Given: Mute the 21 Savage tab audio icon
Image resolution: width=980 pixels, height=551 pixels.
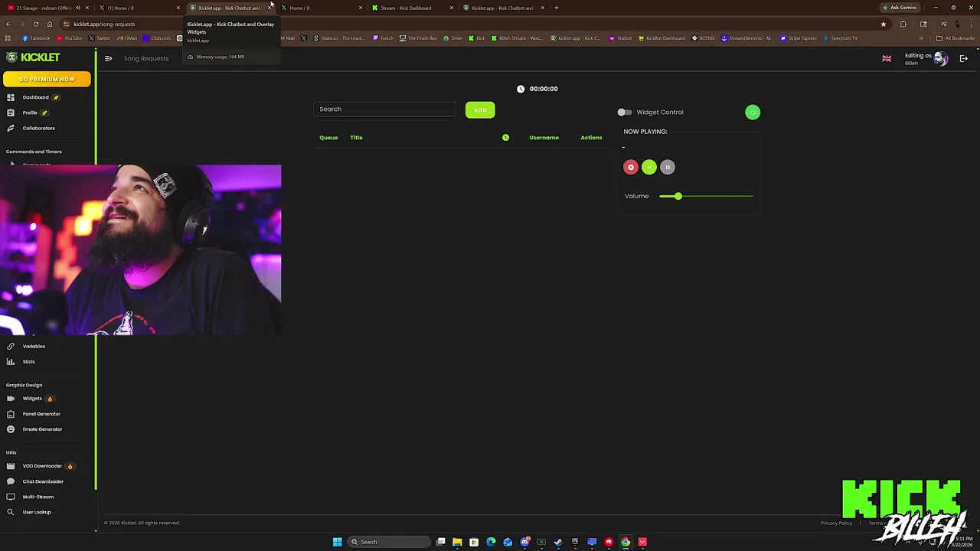Looking at the screenshot, I should tap(78, 8).
